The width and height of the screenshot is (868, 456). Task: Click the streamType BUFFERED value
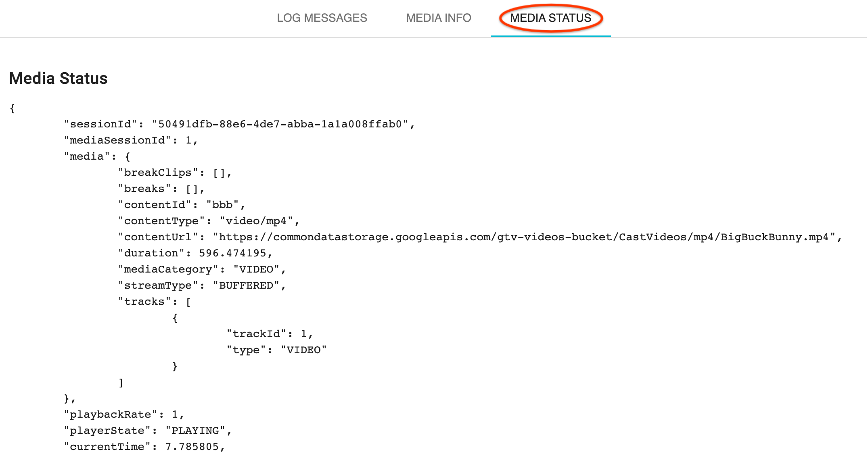pos(246,285)
